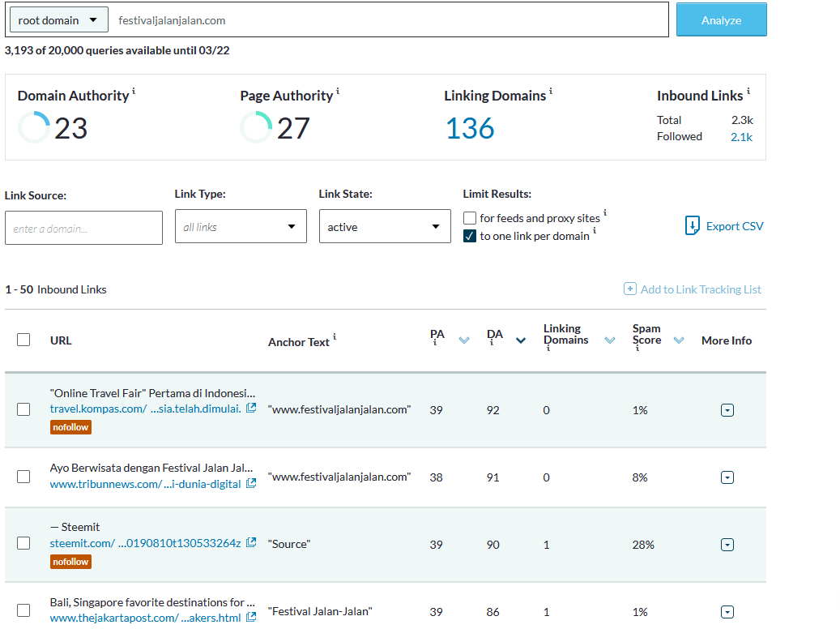Viewport: 840px width, 629px height.
Task: Click title Bali, Singapore favorite destinations for ...
Action: point(152,602)
